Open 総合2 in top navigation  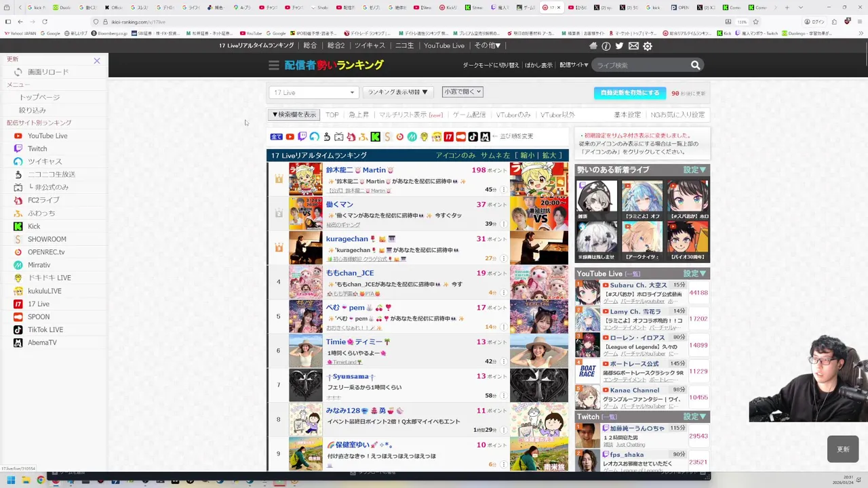336,45
